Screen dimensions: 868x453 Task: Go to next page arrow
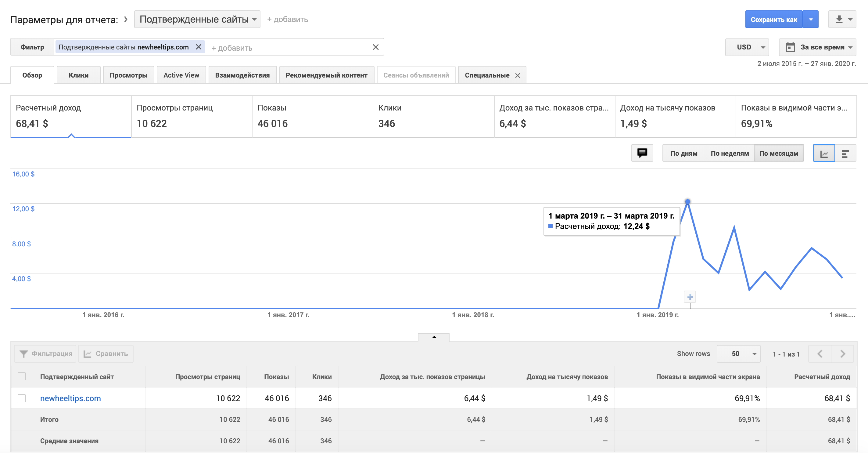(x=842, y=353)
